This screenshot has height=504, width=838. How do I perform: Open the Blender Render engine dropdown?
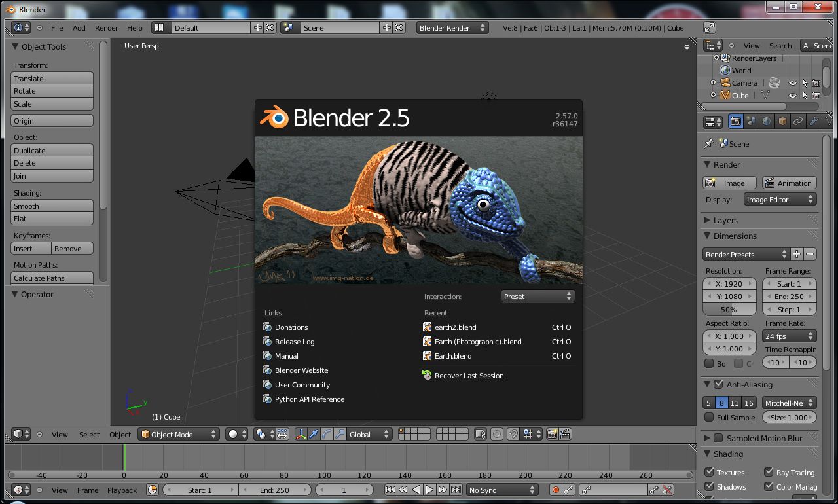click(x=452, y=27)
